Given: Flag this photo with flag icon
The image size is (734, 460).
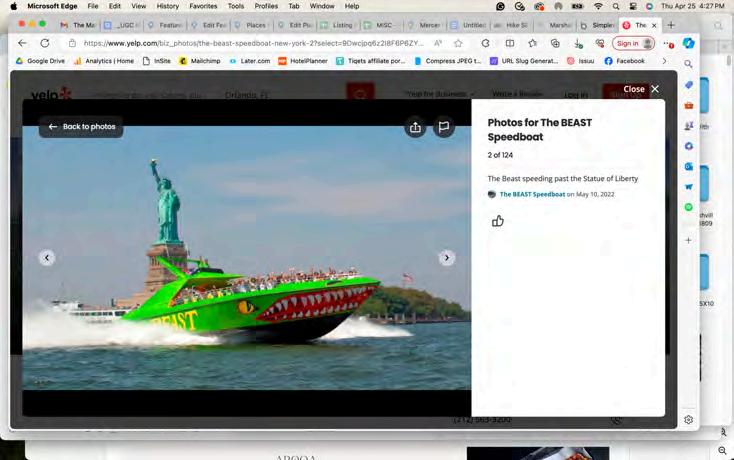Looking at the screenshot, I should tap(444, 127).
